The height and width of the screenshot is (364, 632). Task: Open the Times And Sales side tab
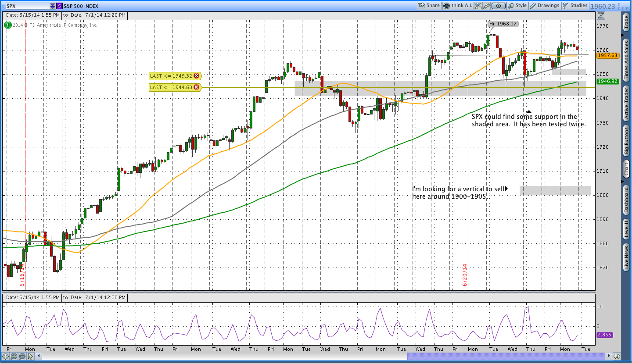[626, 59]
